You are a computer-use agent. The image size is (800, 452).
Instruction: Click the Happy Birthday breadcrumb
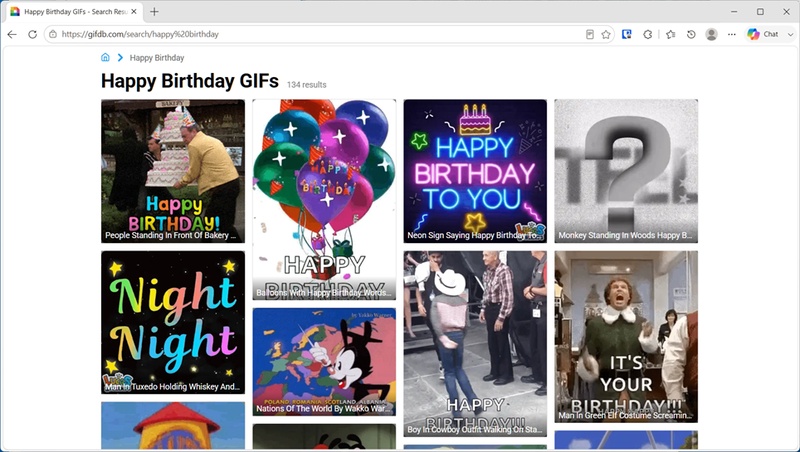coord(157,58)
